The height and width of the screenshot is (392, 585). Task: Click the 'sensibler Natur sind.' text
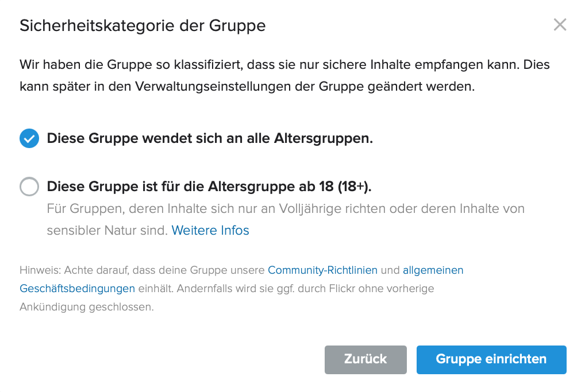[107, 231]
